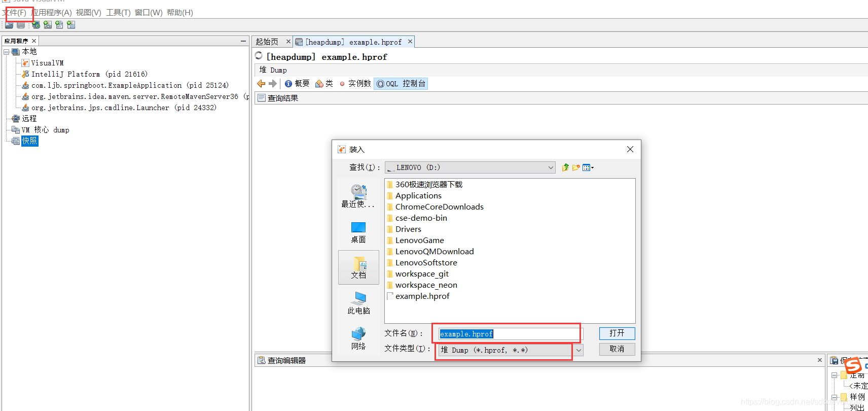Select the VisualVM node in tree
The height and width of the screenshot is (411, 868).
click(x=47, y=63)
